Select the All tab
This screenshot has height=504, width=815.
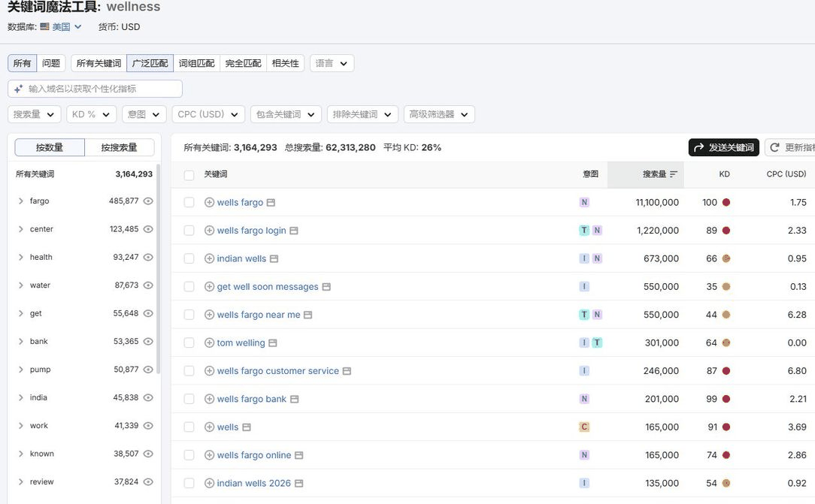22,63
